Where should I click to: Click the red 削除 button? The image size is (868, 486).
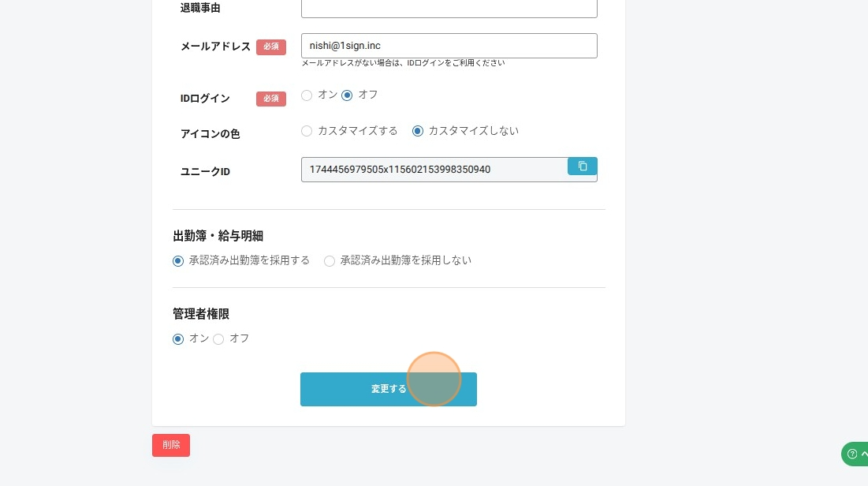tap(171, 445)
